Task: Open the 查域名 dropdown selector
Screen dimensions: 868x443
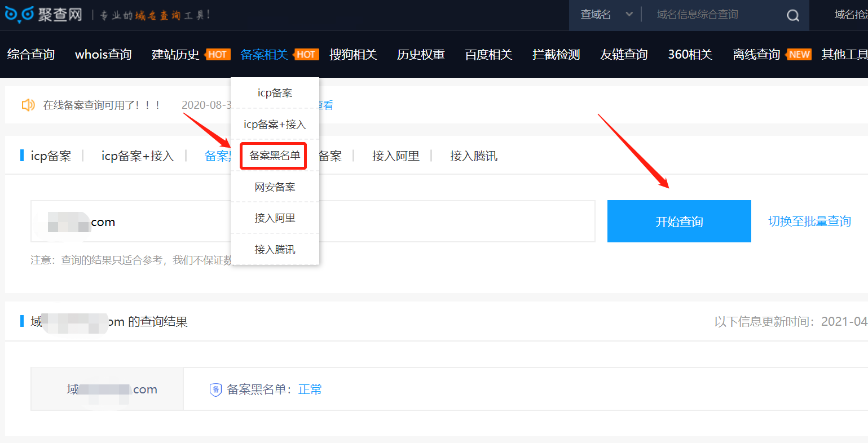Action: pyautogui.click(x=606, y=15)
